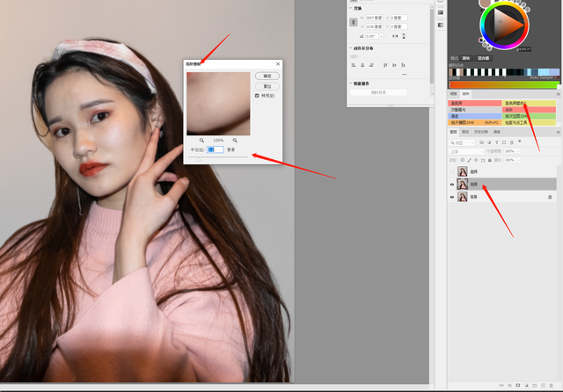Zoom in the blur preview magnifier
Viewport: 563px width, 392px height.
tap(235, 141)
